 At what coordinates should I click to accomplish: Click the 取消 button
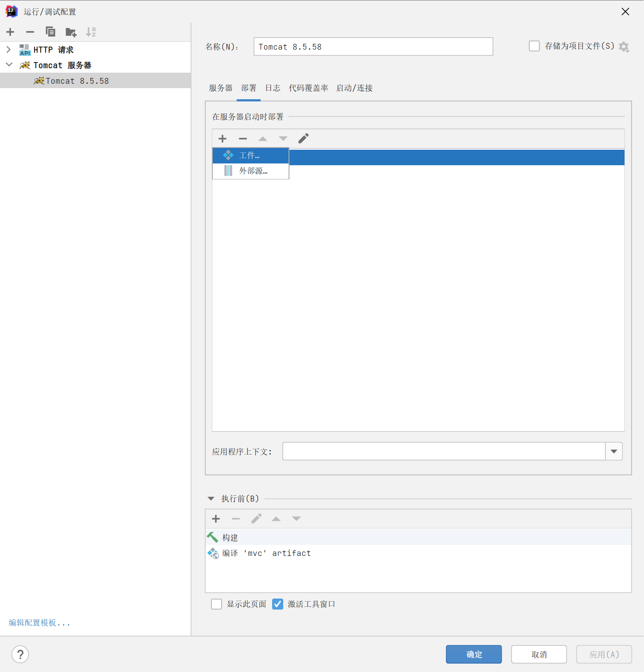pos(539,654)
